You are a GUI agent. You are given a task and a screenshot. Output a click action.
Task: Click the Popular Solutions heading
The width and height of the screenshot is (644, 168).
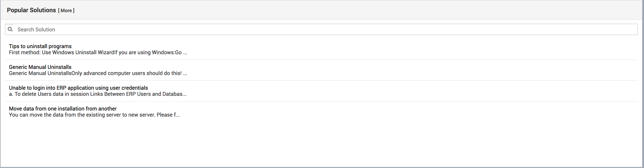coord(31,10)
